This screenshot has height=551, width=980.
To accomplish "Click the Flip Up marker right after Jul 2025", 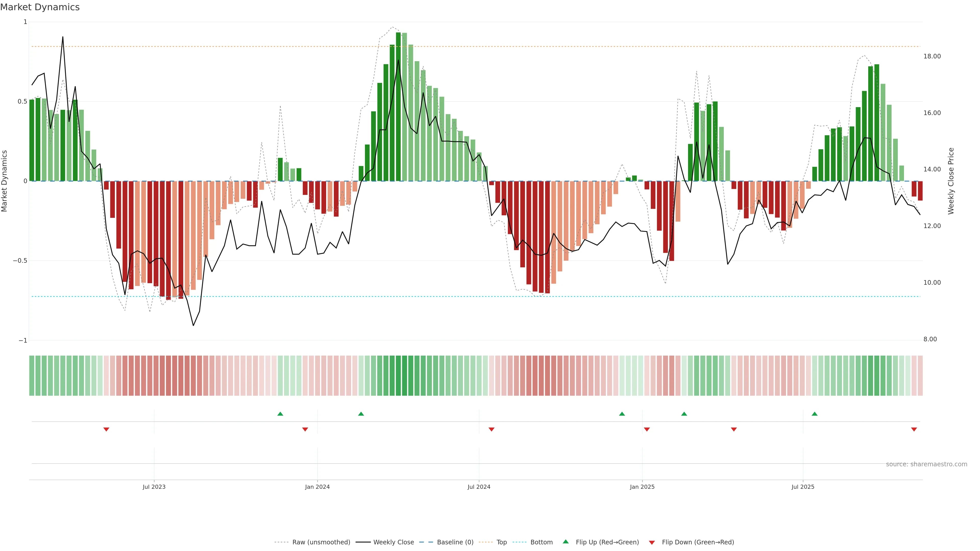I will (x=815, y=414).
